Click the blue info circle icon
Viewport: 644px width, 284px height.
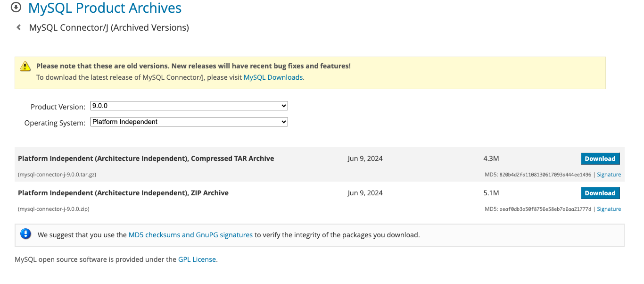point(25,234)
